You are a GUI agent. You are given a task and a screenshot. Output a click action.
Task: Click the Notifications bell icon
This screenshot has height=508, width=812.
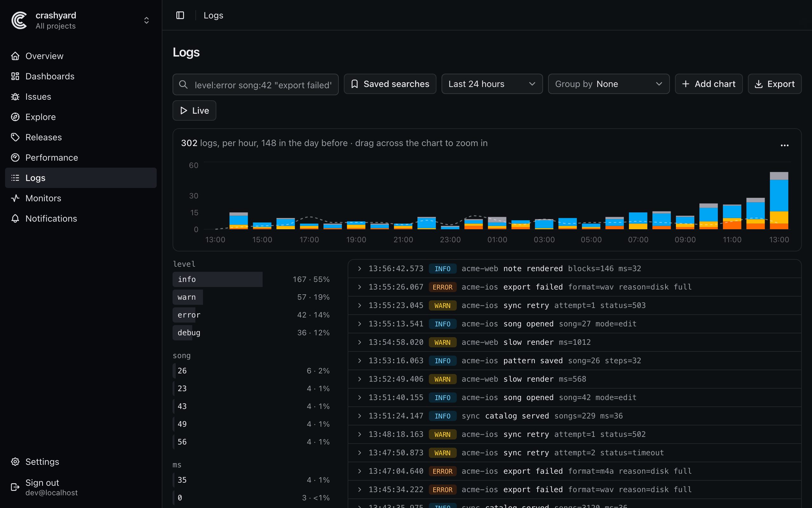click(15, 219)
